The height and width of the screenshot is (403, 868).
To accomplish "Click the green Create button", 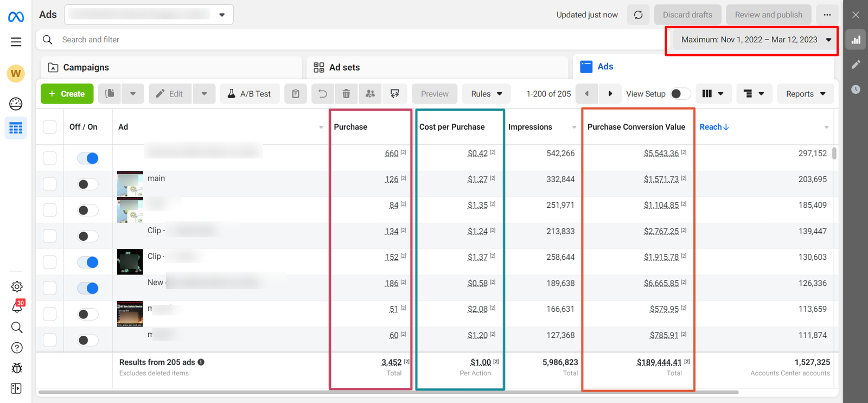I will tap(67, 94).
